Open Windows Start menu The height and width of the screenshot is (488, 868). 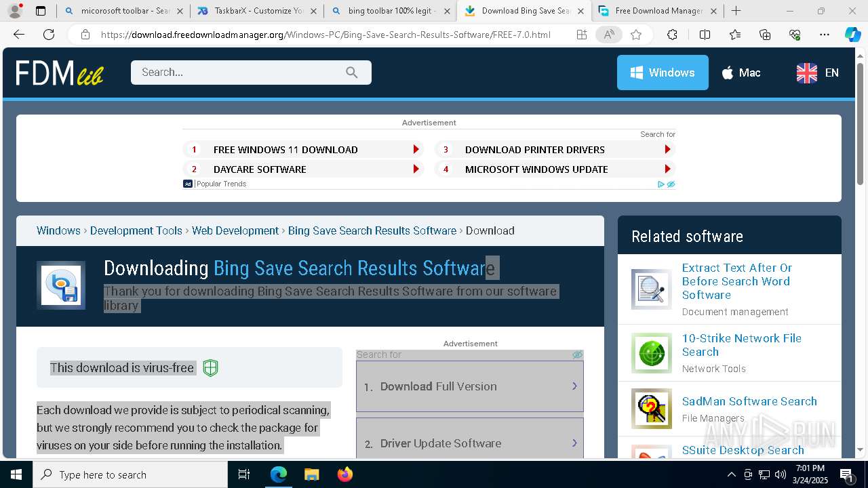click(16, 474)
